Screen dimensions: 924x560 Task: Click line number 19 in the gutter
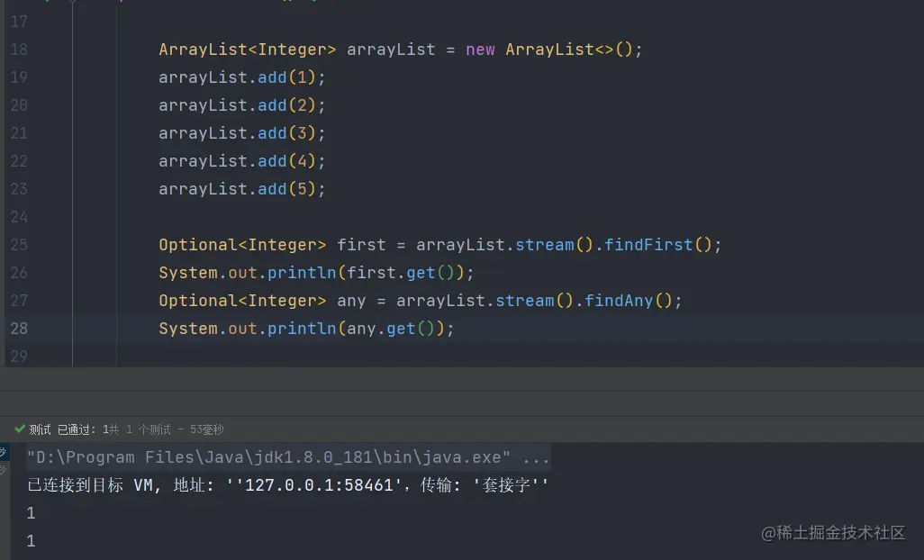point(19,77)
